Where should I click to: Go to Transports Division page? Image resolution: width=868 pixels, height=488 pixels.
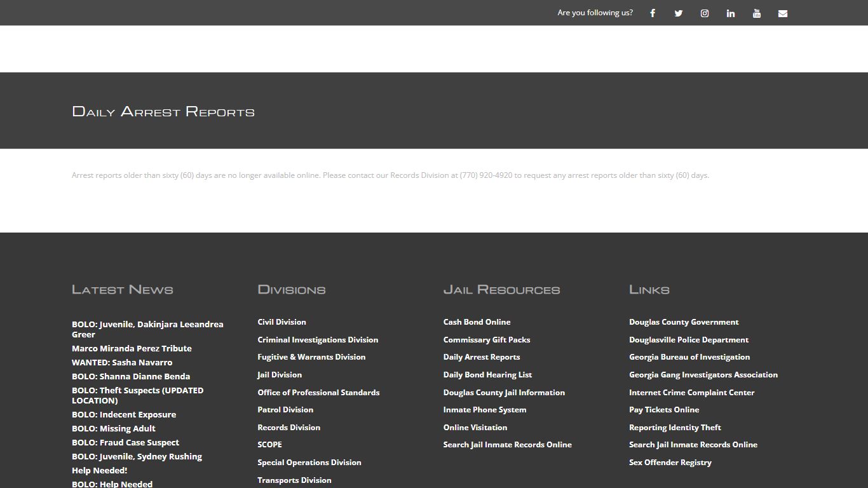[x=294, y=480]
